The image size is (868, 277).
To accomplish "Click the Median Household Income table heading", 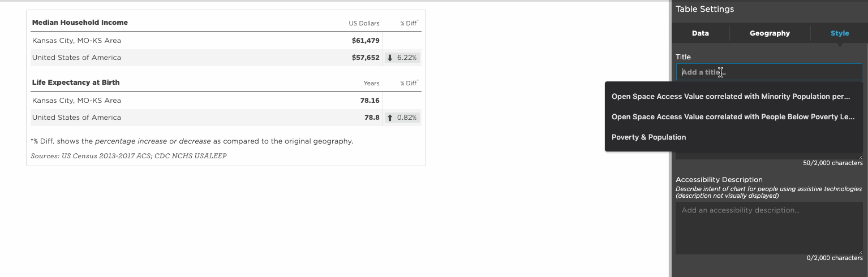I will 80,23.
